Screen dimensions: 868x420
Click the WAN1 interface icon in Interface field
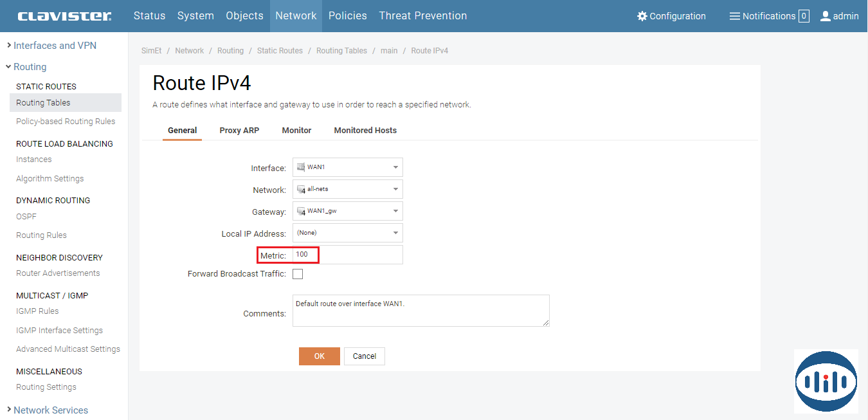(300, 167)
